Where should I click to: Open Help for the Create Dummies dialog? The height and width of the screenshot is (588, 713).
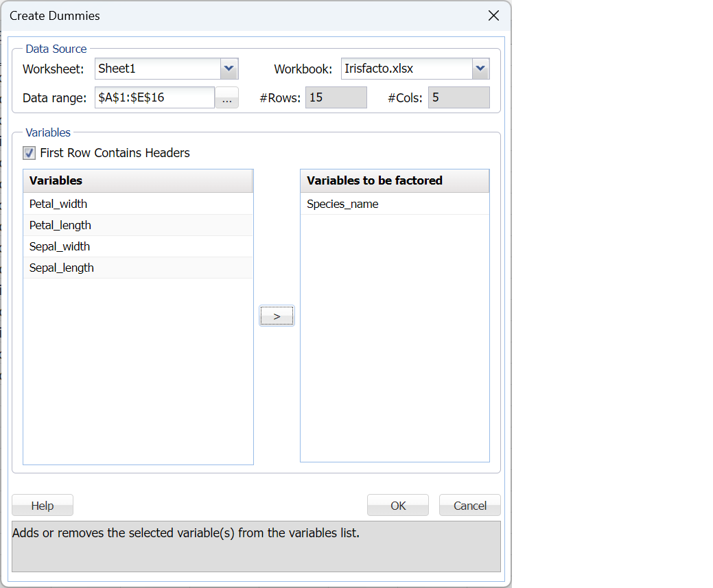pyautogui.click(x=42, y=505)
